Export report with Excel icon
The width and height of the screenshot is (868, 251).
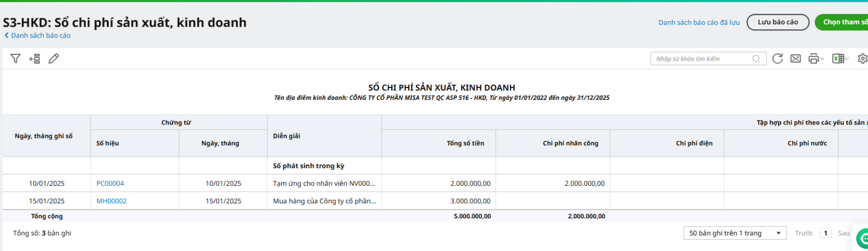[x=838, y=59]
